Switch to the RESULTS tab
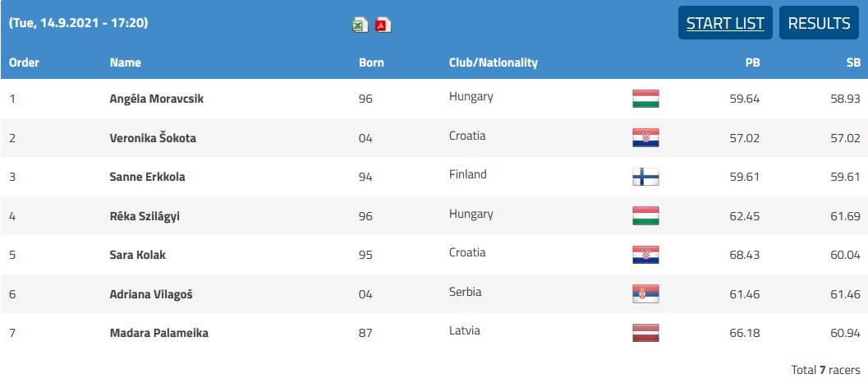Screen dimensions: 868x383 coord(820,23)
